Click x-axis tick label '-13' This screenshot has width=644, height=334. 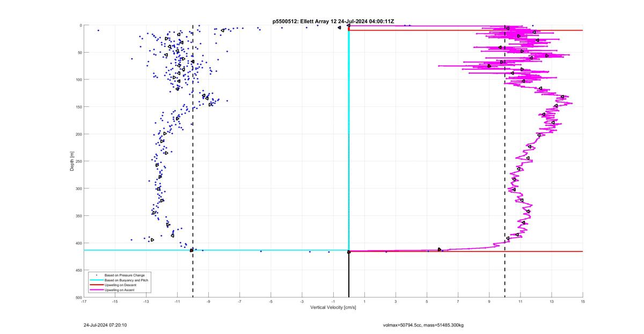tap(146, 302)
